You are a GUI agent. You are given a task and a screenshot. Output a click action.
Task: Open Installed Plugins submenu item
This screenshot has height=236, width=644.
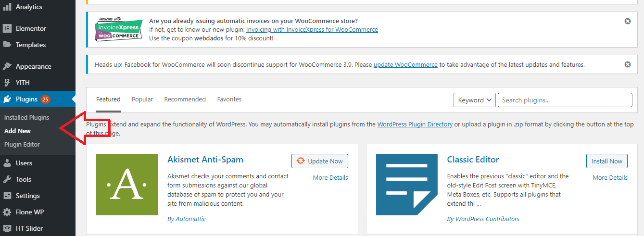click(26, 117)
